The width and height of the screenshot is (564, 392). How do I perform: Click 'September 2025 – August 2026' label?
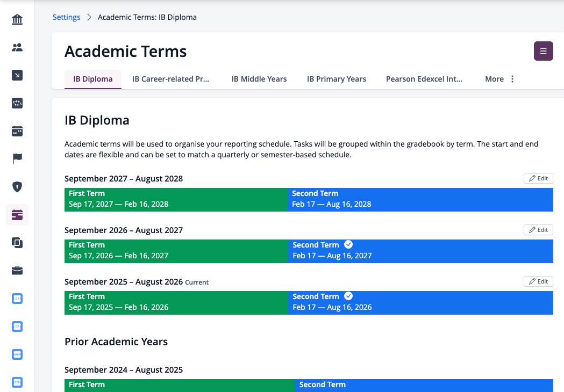click(124, 282)
